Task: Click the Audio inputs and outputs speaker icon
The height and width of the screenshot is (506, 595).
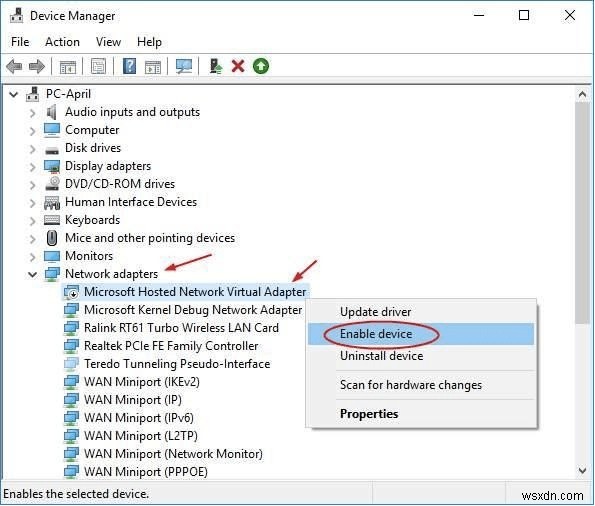Action: click(x=51, y=112)
